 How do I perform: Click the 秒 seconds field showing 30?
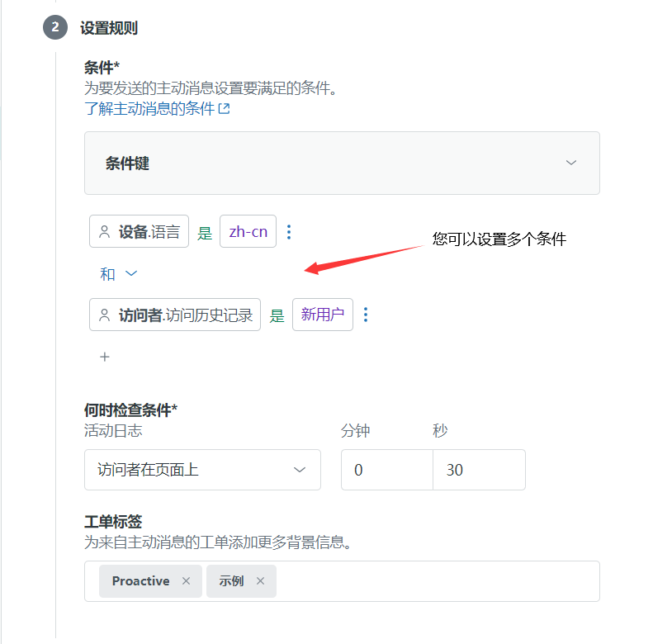pos(479,470)
